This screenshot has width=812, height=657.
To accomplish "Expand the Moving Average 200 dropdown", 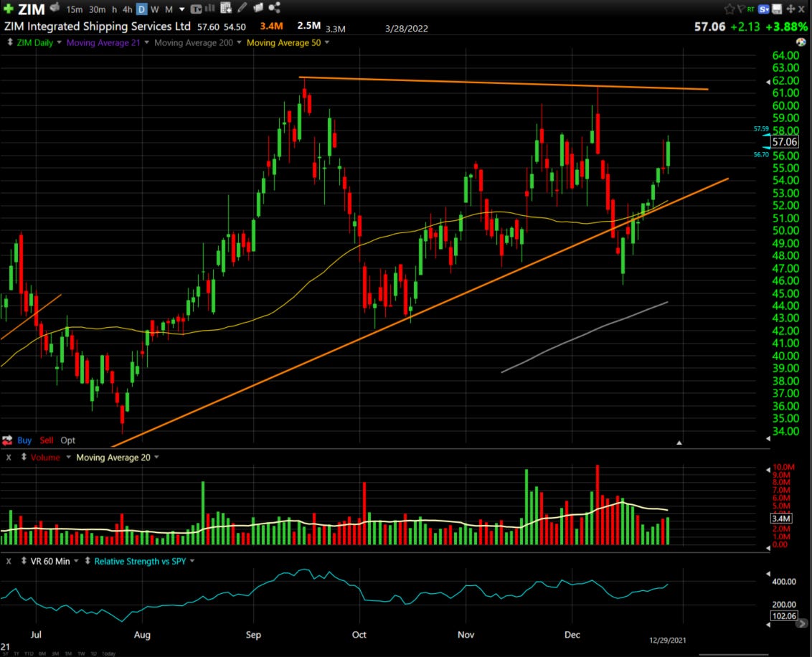I will pos(239,42).
